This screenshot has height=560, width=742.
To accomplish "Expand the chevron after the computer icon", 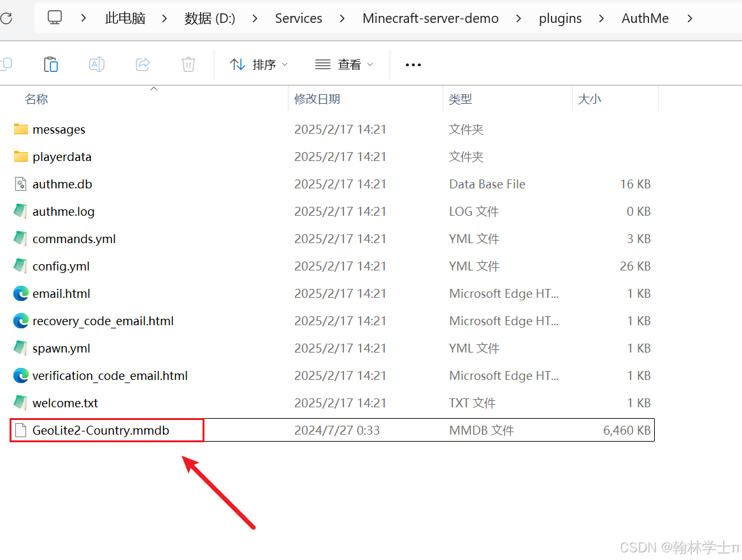I will click(x=84, y=18).
